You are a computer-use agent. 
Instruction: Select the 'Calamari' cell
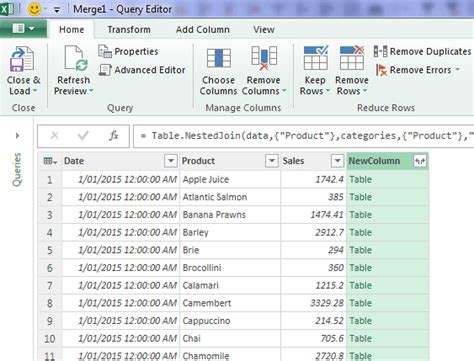230,286
